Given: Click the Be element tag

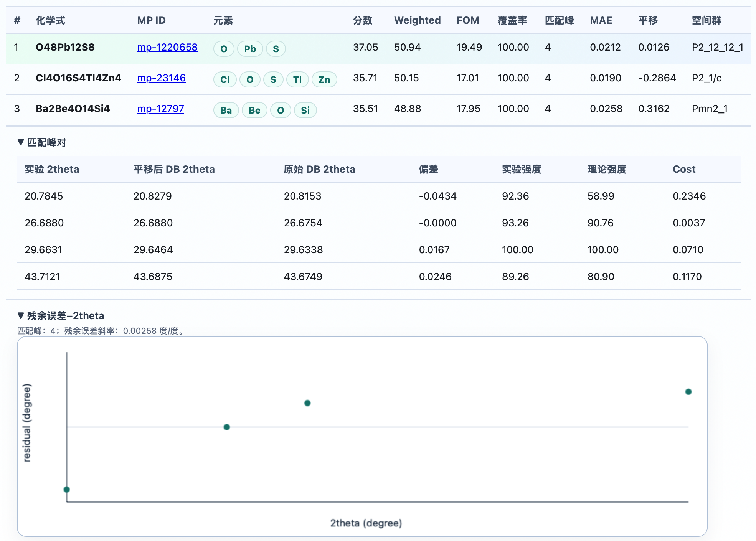Looking at the screenshot, I should point(254,110).
